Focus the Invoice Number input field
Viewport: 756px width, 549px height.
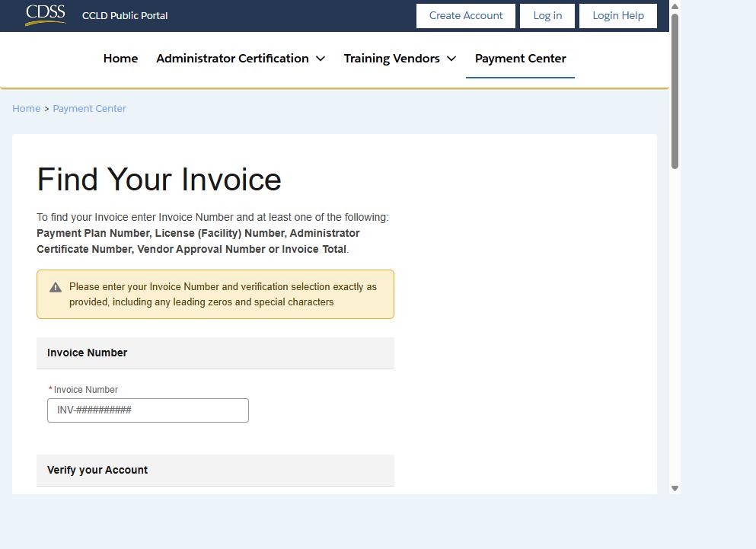(x=148, y=410)
